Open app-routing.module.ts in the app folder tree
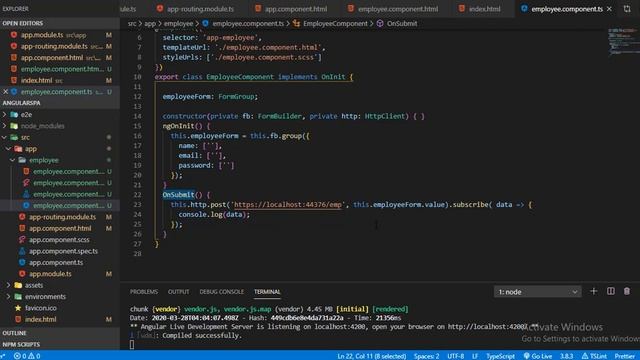 (x=59, y=217)
